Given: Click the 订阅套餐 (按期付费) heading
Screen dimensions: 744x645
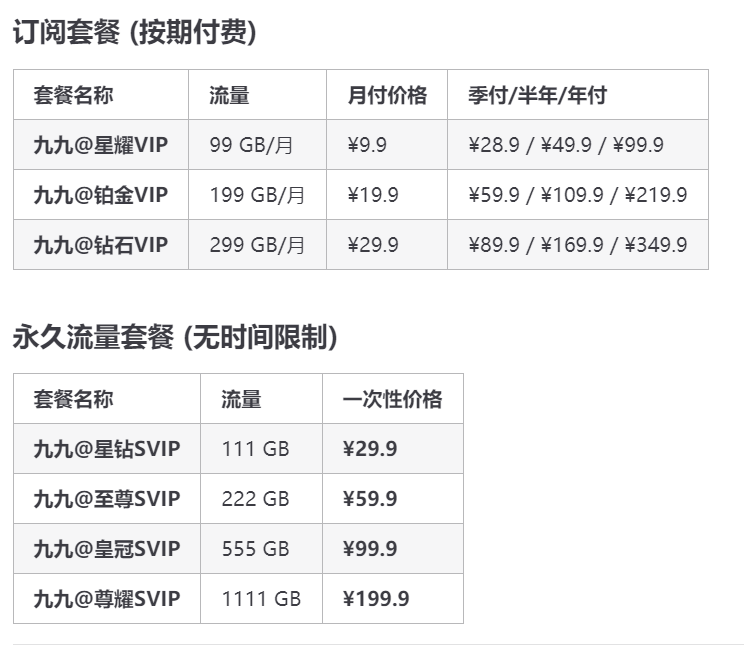Looking at the screenshot, I should click(x=135, y=33).
